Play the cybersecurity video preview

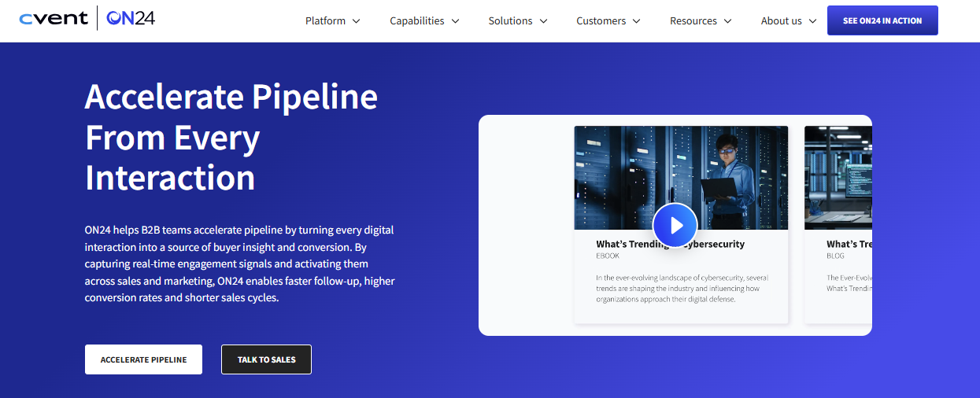[675, 226]
